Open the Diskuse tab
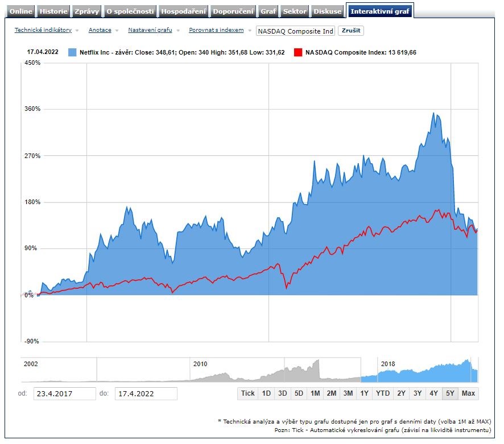 [328, 11]
